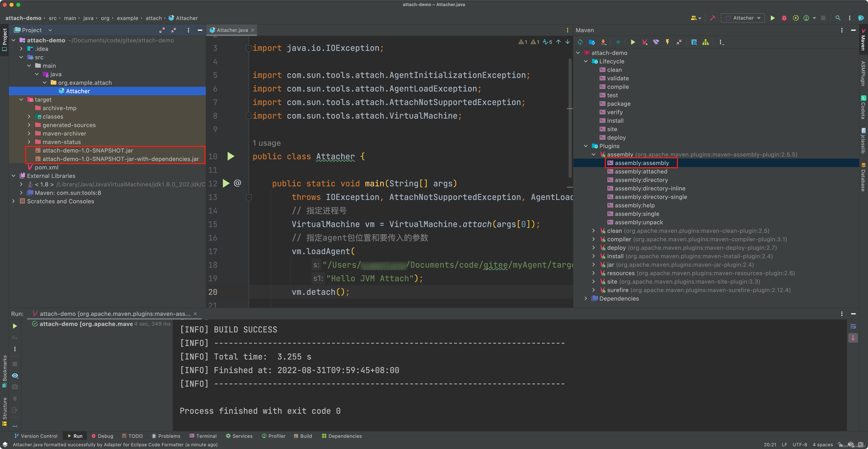Expand the Dependencies node in Maven

click(586, 298)
